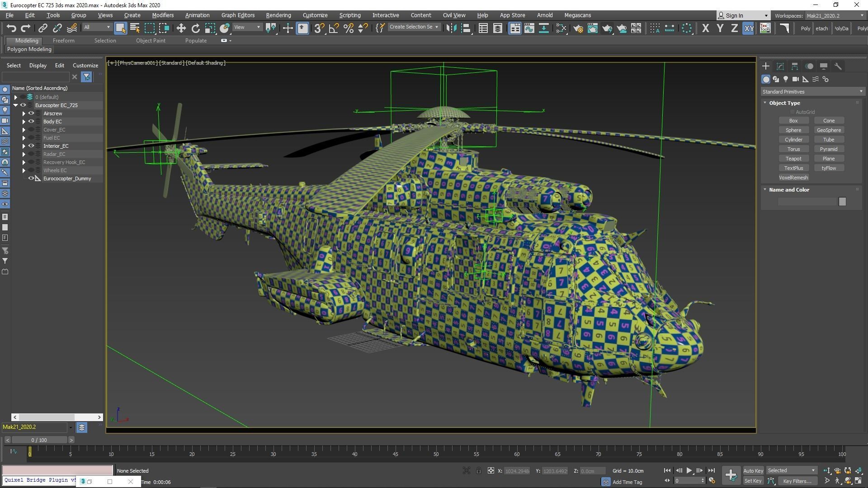
Task: Open the Rendering menu
Action: pos(278,15)
